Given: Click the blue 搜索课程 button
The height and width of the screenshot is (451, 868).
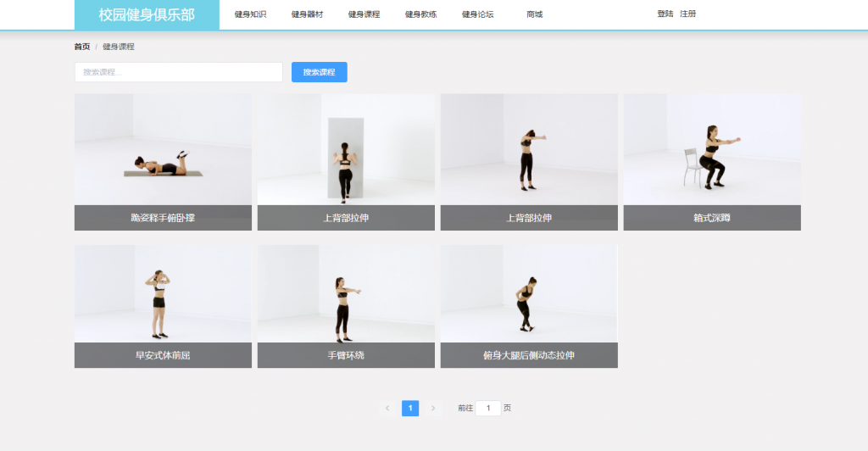Looking at the screenshot, I should 320,72.
